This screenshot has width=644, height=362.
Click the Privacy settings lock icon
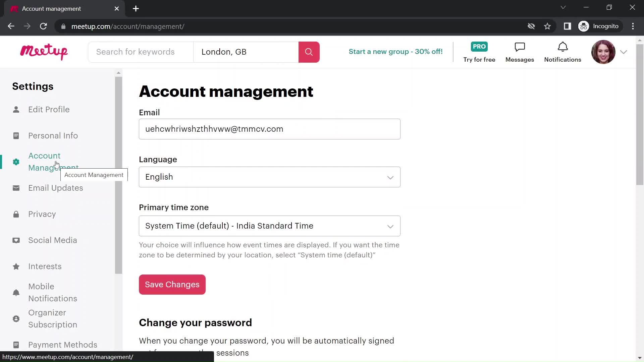[16, 214]
